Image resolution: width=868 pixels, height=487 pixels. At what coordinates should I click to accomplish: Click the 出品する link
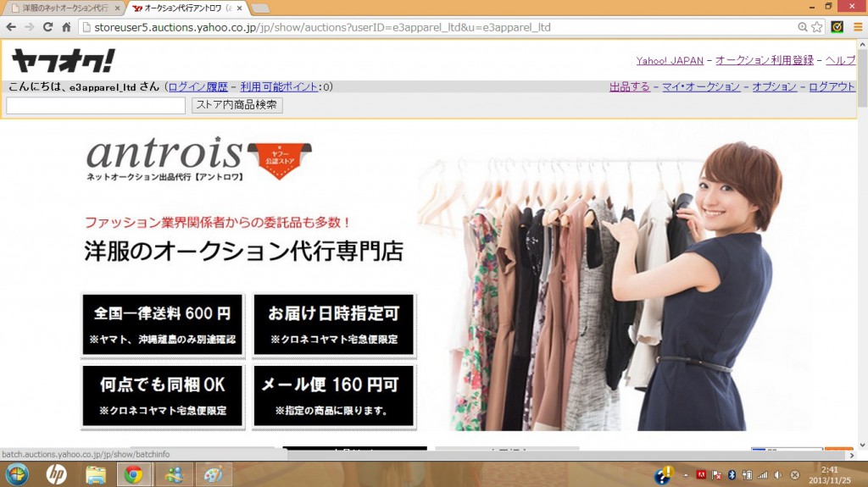pyautogui.click(x=630, y=87)
